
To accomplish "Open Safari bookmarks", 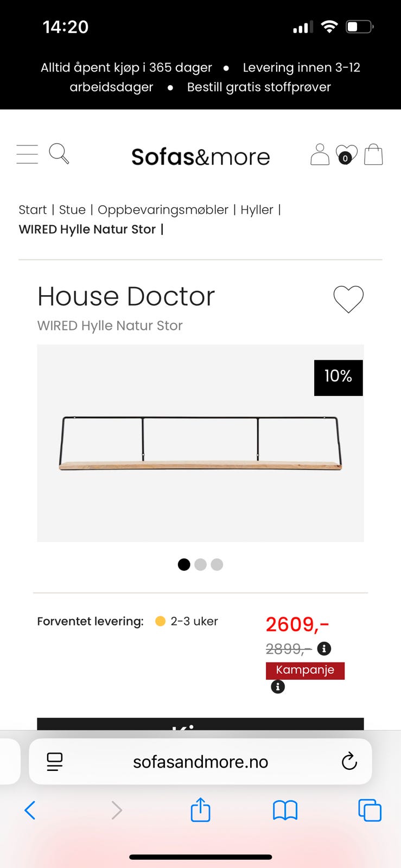I will click(x=285, y=810).
